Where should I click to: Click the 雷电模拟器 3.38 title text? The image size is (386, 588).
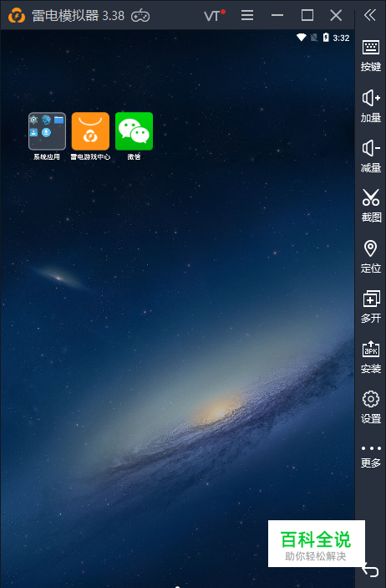click(x=78, y=16)
